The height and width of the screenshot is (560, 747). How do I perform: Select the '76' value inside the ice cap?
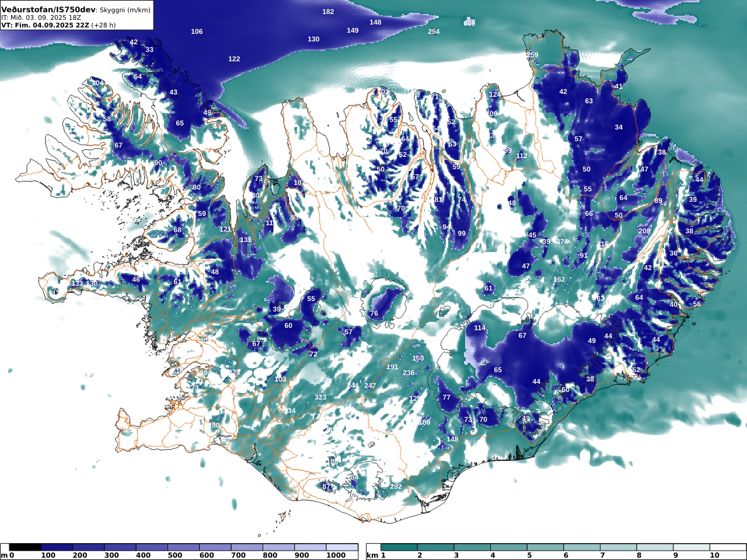click(374, 313)
